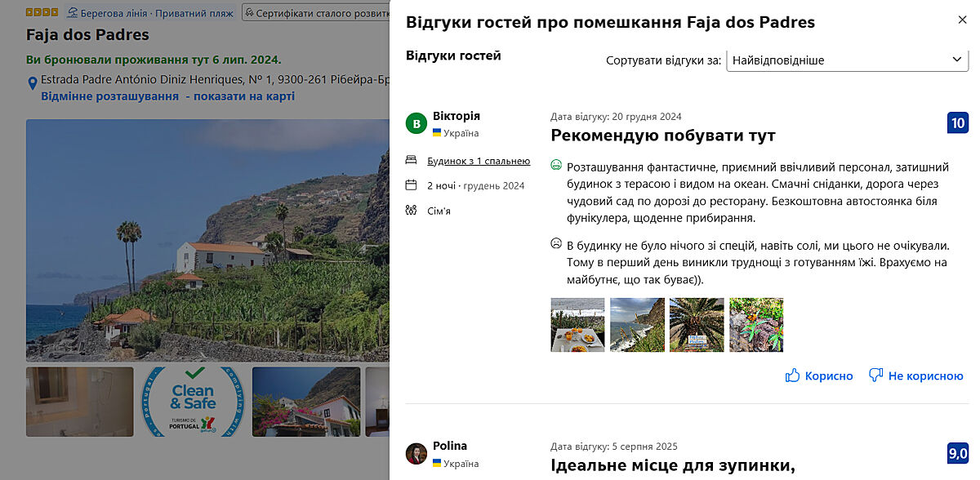Click the map pin location icon

[x=33, y=83]
